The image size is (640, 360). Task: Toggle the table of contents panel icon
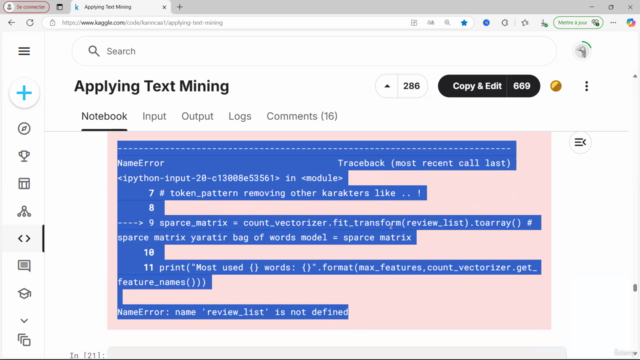580,142
